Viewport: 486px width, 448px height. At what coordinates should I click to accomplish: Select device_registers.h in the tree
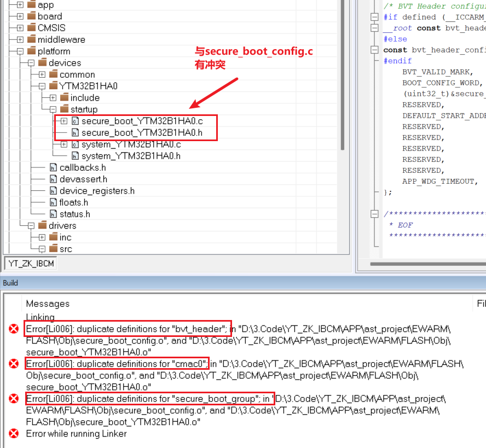(x=97, y=191)
